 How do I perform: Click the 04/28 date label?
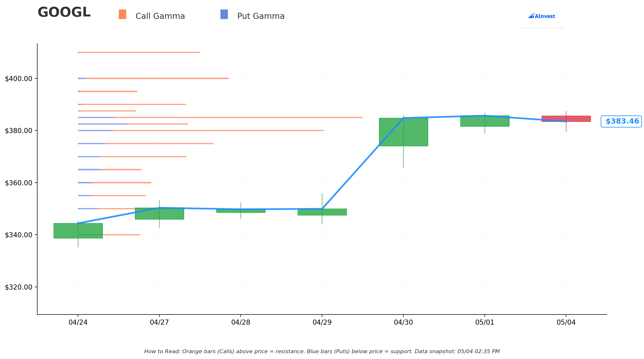[241, 322]
